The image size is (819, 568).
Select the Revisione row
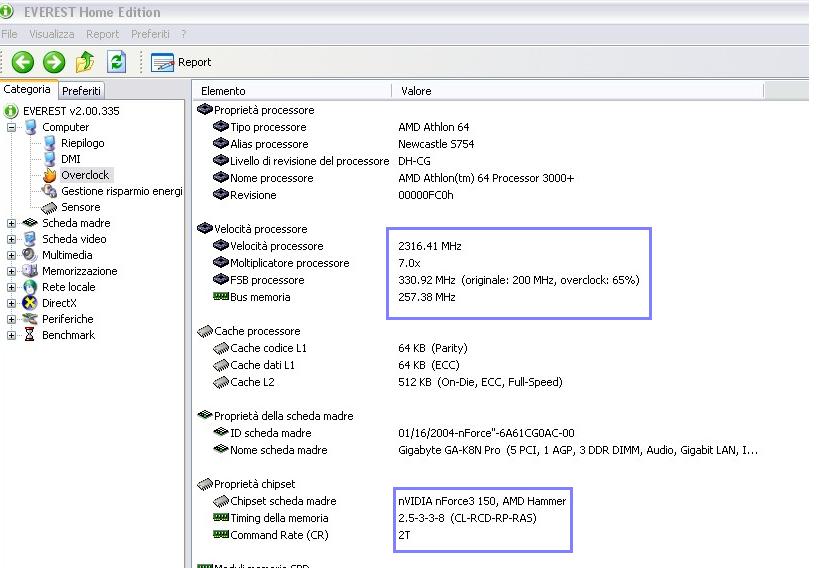click(333, 195)
